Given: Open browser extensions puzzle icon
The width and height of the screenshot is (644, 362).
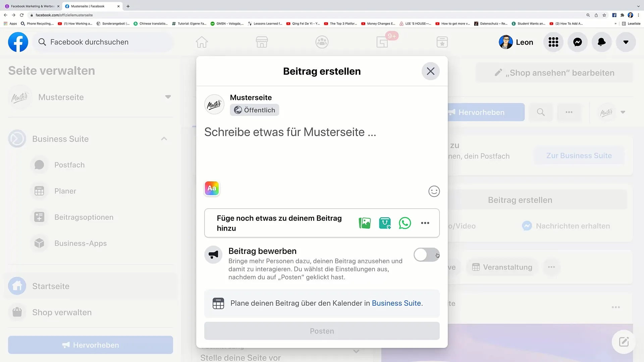Looking at the screenshot, I should (622, 15).
